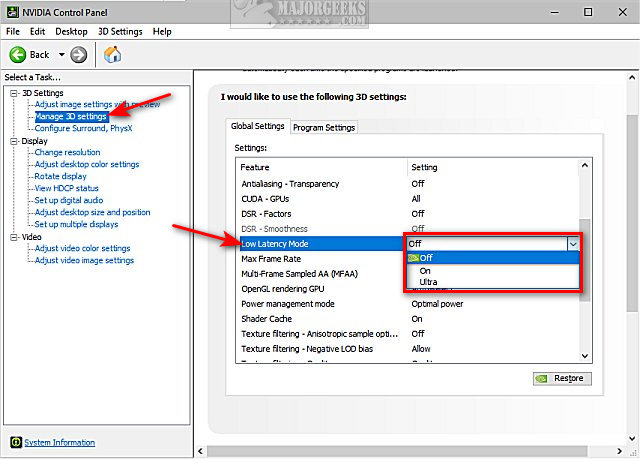Select View HDCP status task
The width and height of the screenshot is (640, 459).
(67, 188)
